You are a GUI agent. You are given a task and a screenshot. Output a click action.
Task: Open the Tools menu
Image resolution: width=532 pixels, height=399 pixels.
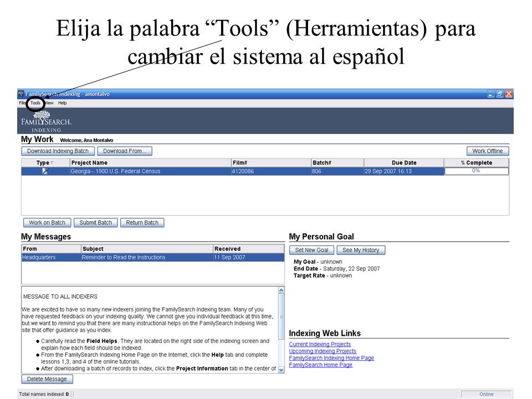[35, 103]
